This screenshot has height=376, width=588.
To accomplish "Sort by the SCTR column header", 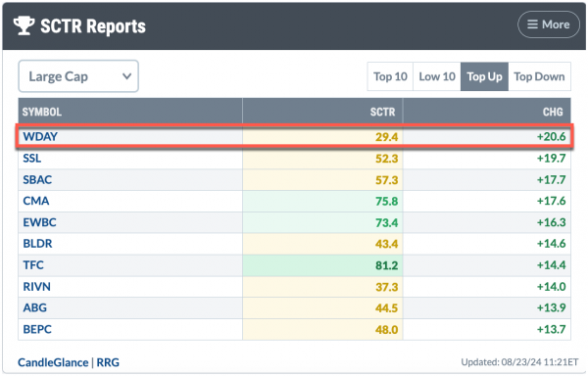I will coord(382,112).
